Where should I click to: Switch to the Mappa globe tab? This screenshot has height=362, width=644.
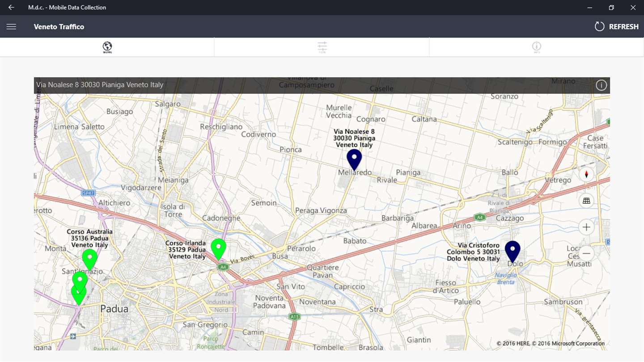click(107, 47)
